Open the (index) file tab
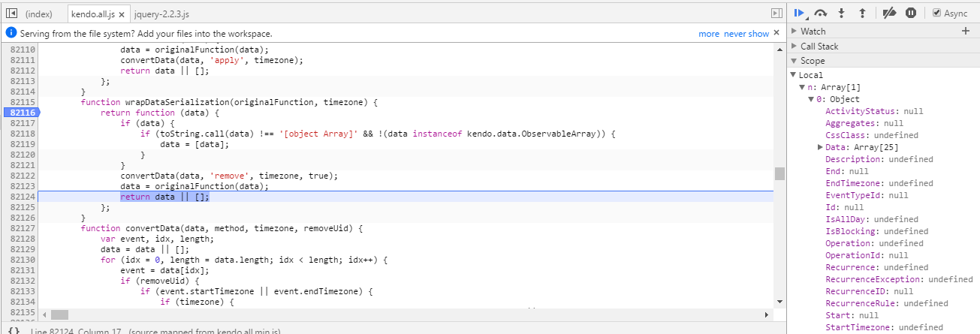Image resolution: width=980 pixels, height=334 pixels. 39,14
